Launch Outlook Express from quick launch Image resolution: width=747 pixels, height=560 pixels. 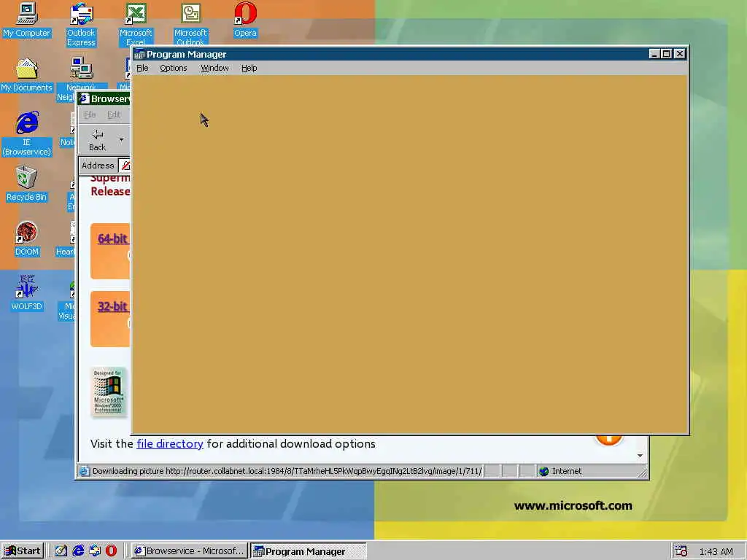point(95,551)
